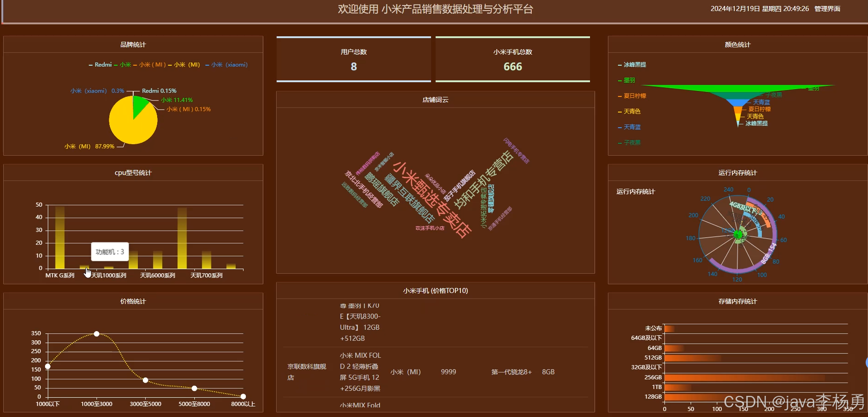Image resolution: width=868 pixels, height=417 pixels.
Task: Toggle the green 小米 legend entry
Action: pyautogui.click(x=123, y=65)
